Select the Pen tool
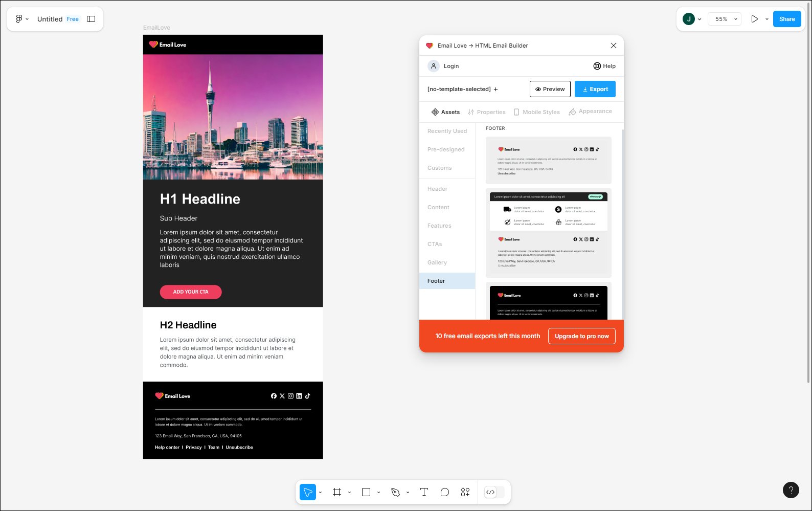Screen dimensions: 812x511 tap(395, 492)
